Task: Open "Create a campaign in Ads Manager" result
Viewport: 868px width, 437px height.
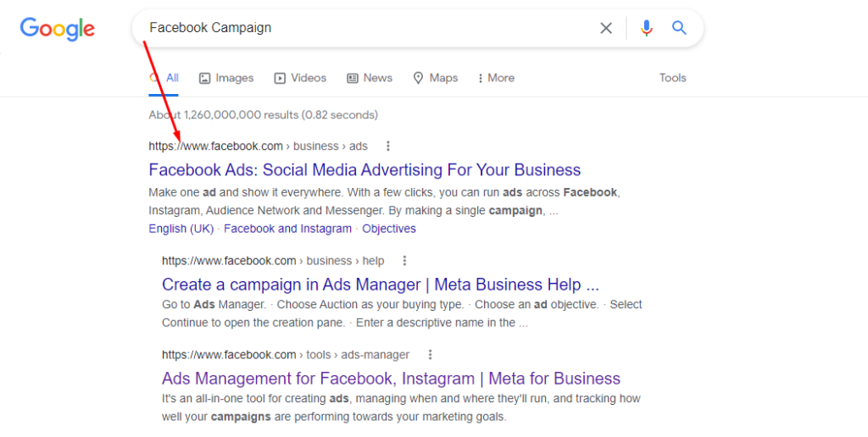Action: pyautogui.click(x=380, y=284)
